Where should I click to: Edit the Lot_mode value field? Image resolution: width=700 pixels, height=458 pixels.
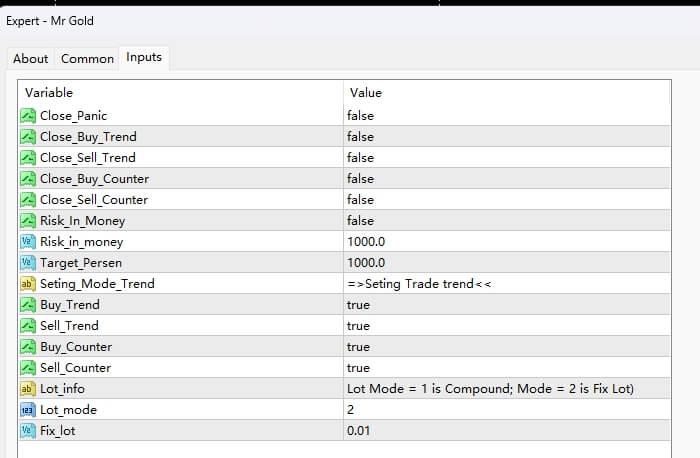click(x=351, y=410)
